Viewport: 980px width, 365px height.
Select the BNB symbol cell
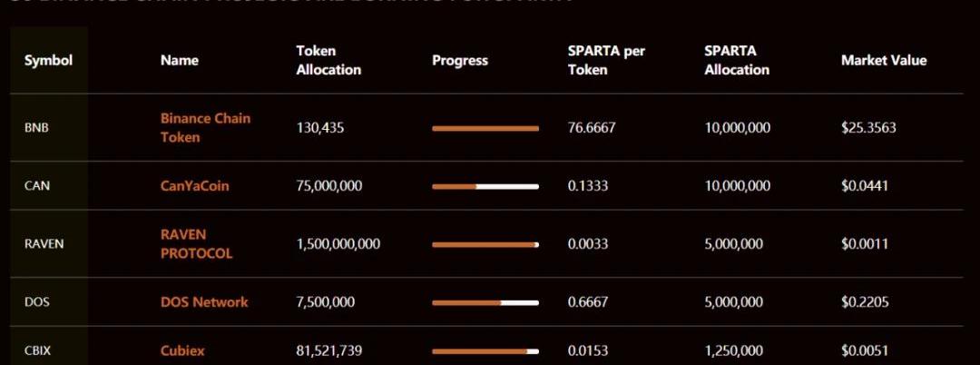(36, 128)
